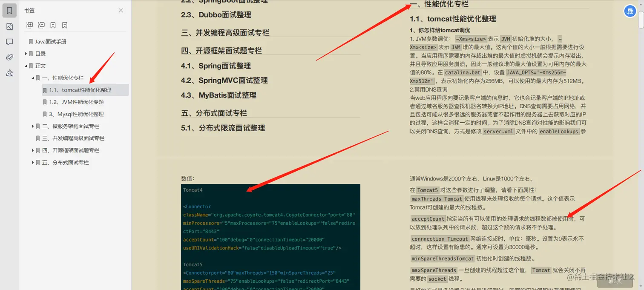
Task: Click the 数值: label above code block
Action: pos(187,178)
